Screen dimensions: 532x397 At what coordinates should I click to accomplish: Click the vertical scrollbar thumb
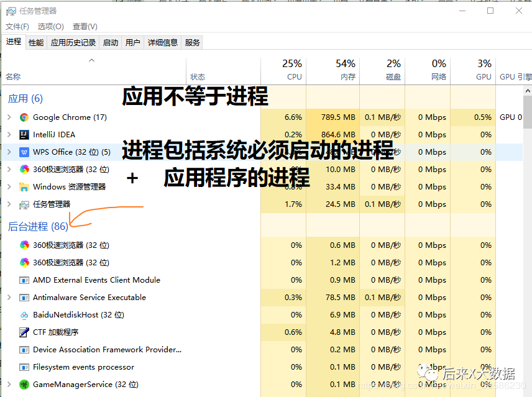pos(528,112)
